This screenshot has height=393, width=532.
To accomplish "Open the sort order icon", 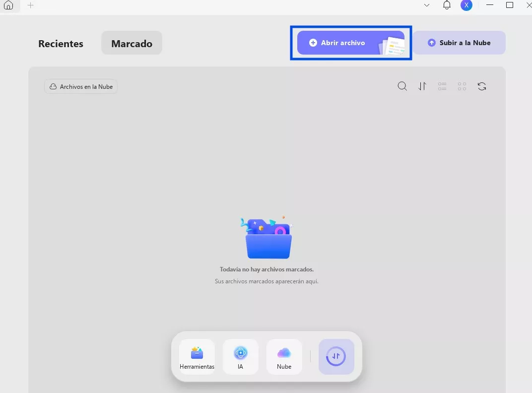I will point(422,86).
